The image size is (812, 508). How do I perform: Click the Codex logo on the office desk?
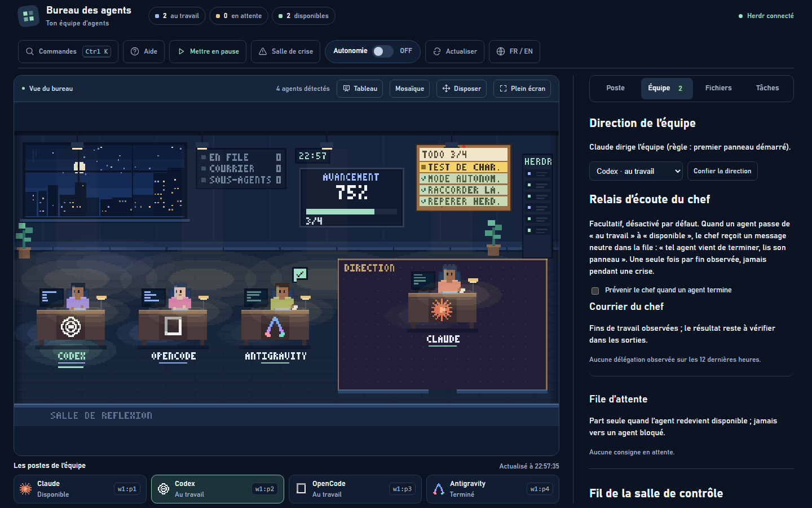71,327
